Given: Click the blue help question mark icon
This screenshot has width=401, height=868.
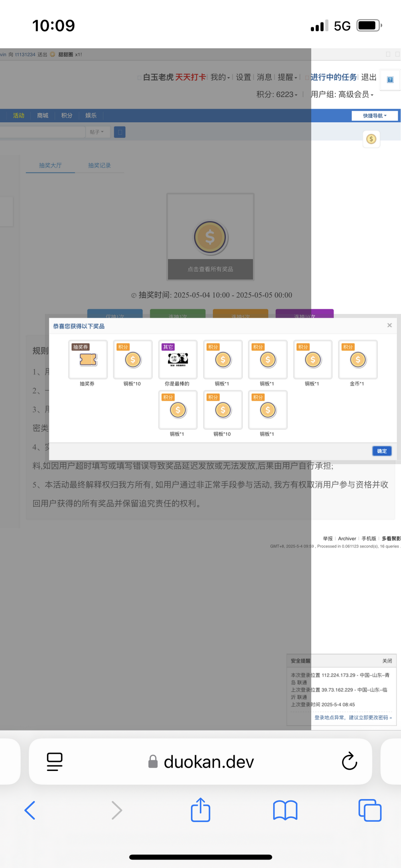Looking at the screenshot, I should pyautogui.click(x=390, y=80).
